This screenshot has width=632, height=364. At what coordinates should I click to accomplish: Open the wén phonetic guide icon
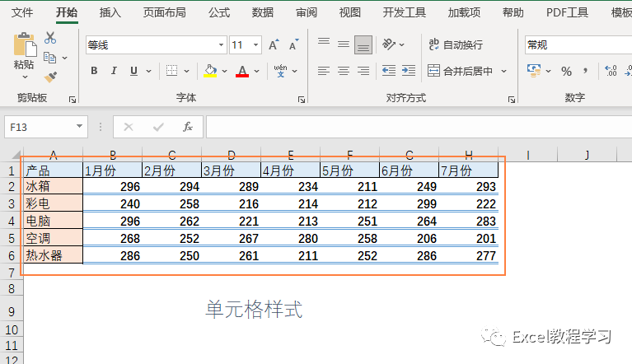280,71
